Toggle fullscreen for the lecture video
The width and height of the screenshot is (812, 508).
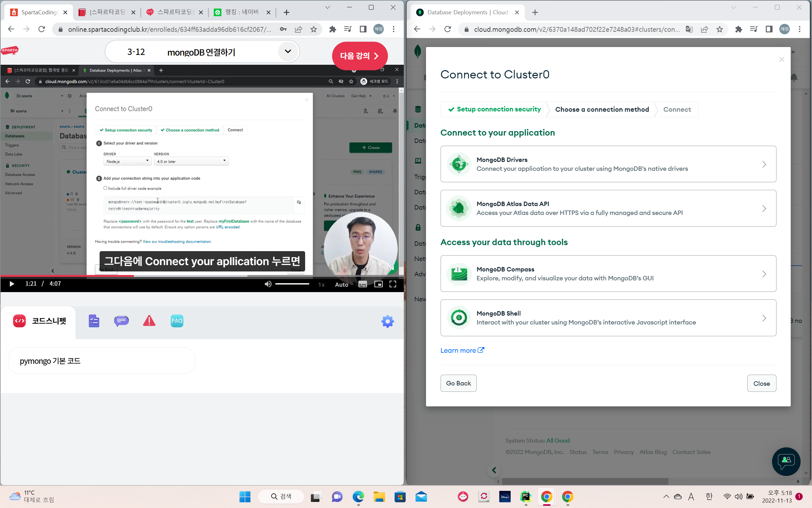[x=393, y=284]
